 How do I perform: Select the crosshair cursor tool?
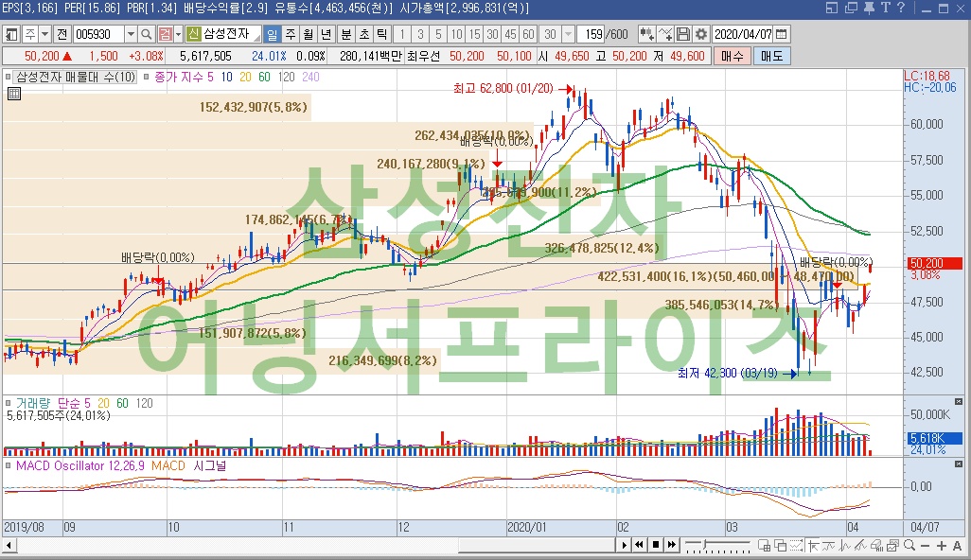tap(812, 545)
